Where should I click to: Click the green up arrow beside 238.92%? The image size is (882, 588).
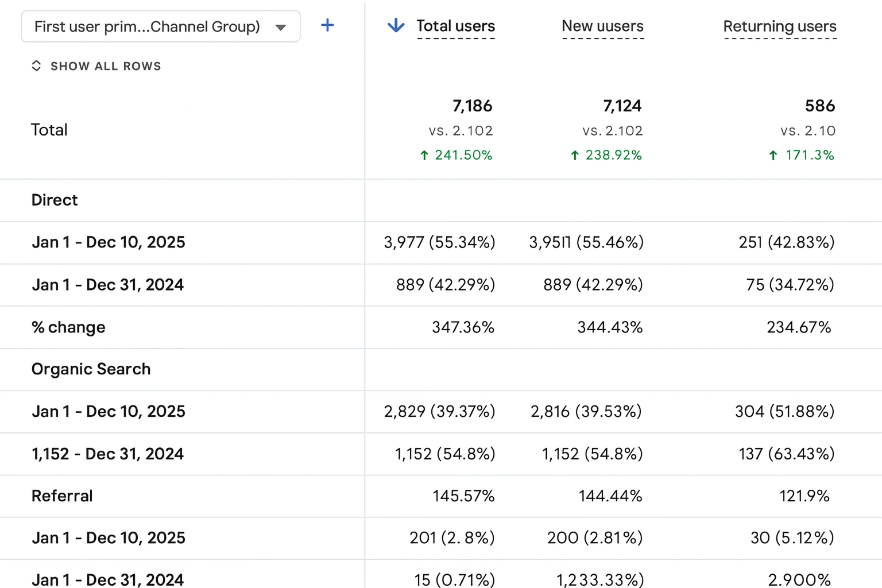click(575, 155)
